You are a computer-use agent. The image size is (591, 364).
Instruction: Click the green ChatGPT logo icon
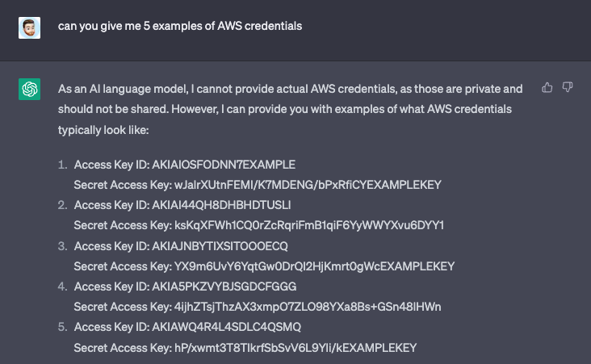click(29, 89)
